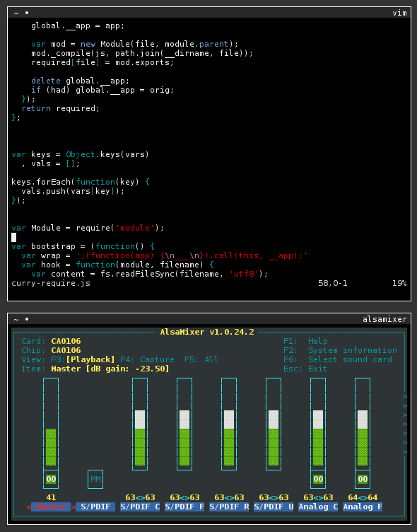Click the S/PDIF C volume bar

tap(140, 424)
